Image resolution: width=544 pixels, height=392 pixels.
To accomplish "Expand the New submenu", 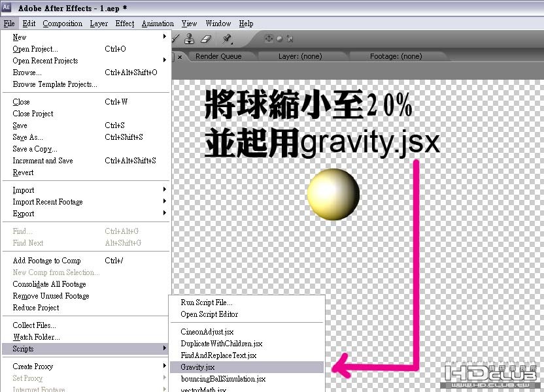I will [86, 37].
